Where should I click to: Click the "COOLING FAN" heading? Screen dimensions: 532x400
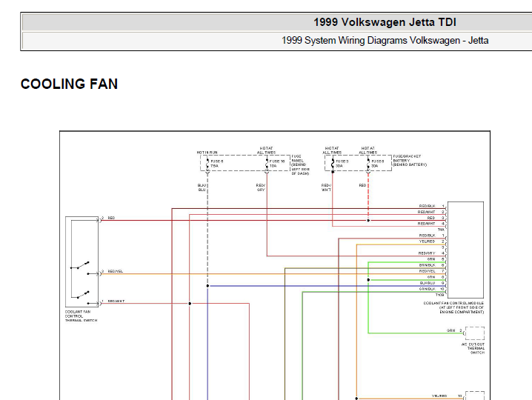click(x=69, y=84)
